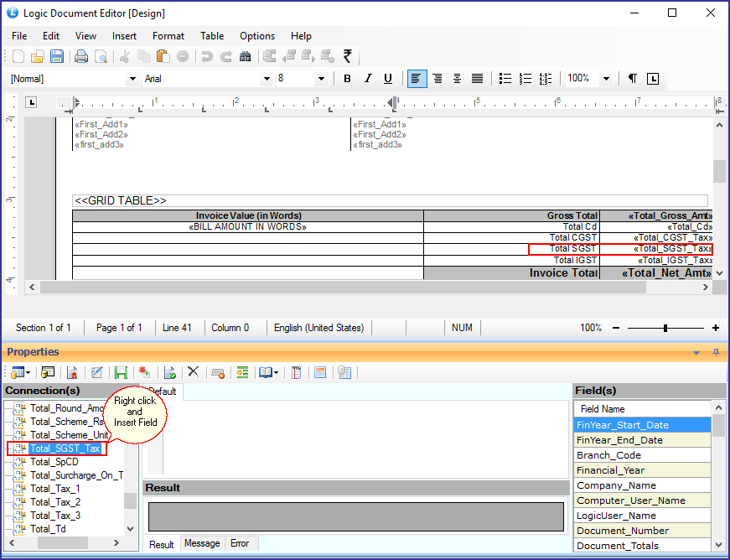Switch to the Message tab

pyautogui.click(x=202, y=543)
